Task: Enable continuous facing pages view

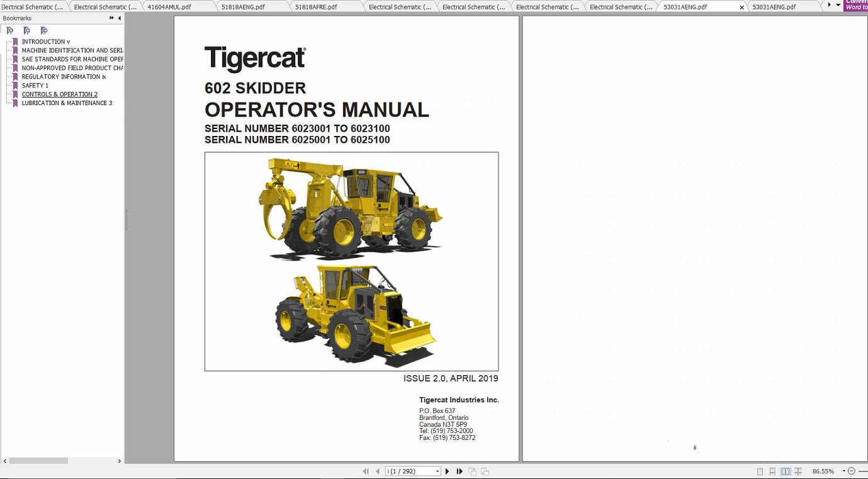Action: point(798,471)
